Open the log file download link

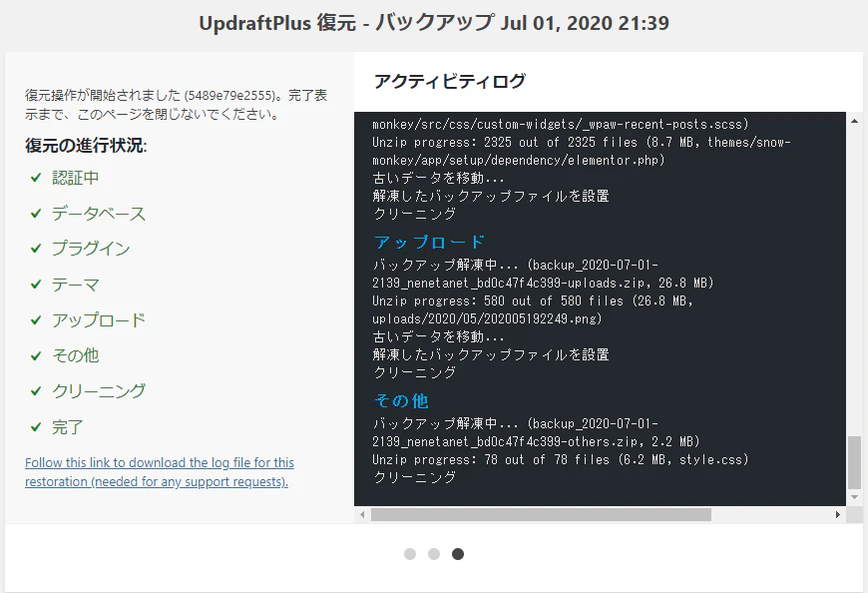[160, 472]
